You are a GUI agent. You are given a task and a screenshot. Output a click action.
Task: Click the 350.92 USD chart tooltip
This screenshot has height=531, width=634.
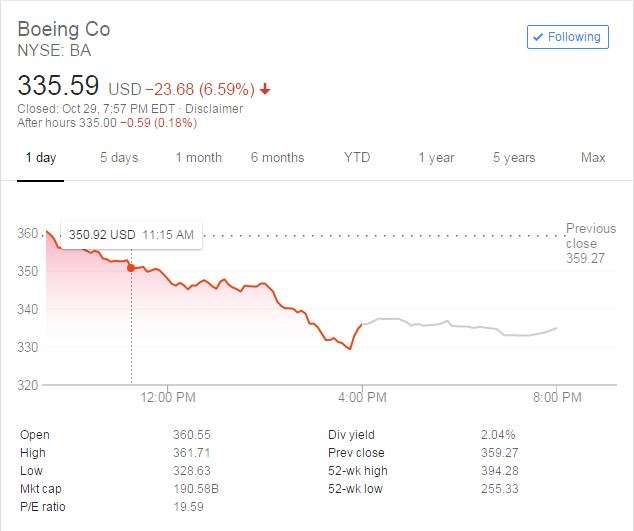pos(131,235)
